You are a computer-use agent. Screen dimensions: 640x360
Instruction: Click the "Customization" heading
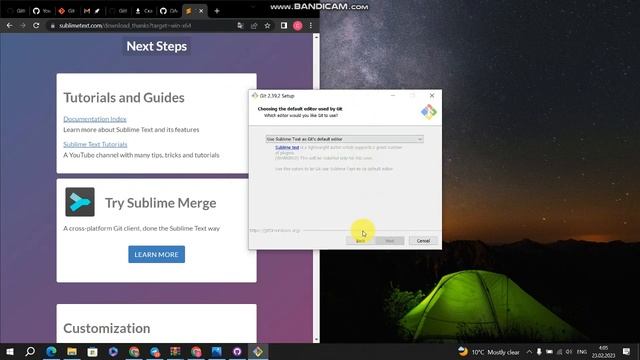tap(107, 328)
